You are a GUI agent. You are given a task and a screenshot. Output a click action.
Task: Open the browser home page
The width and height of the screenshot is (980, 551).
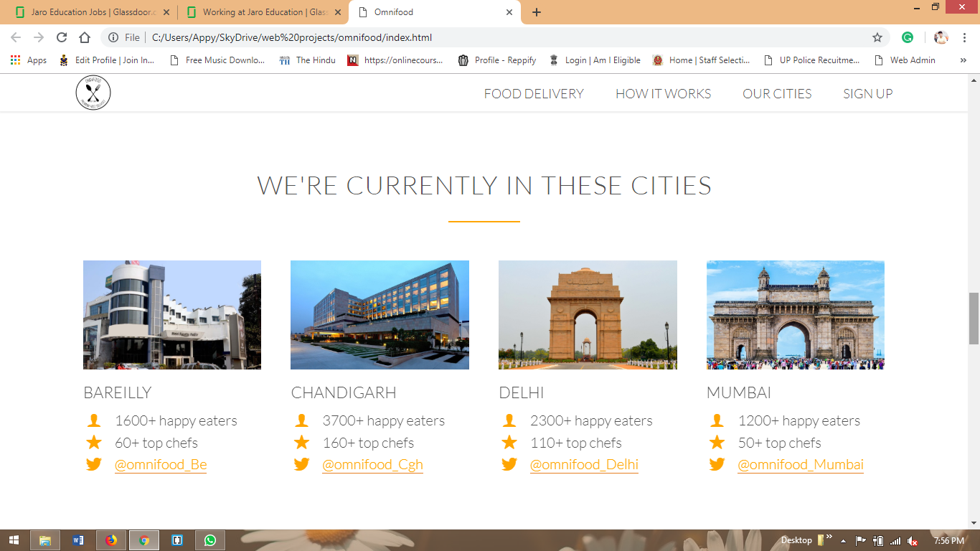tap(85, 37)
